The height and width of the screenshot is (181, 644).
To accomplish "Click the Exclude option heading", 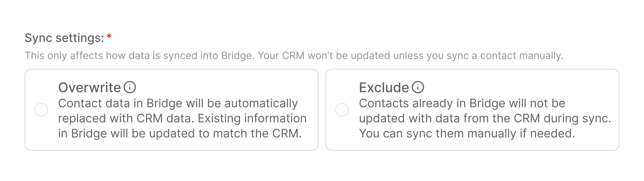I will click(384, 88).
